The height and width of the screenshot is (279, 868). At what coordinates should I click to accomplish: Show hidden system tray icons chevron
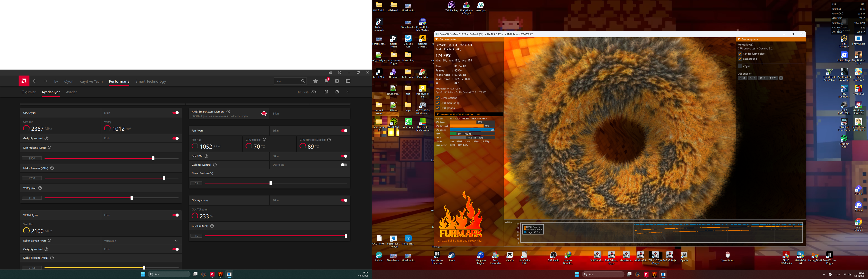coord(824,274)
